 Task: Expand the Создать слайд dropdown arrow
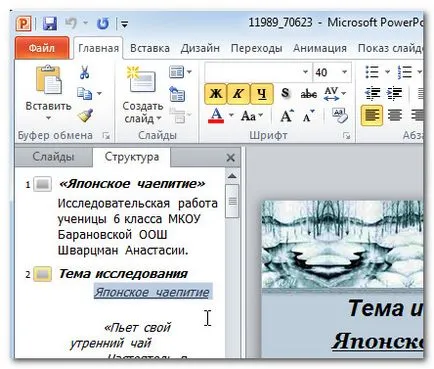159,118
